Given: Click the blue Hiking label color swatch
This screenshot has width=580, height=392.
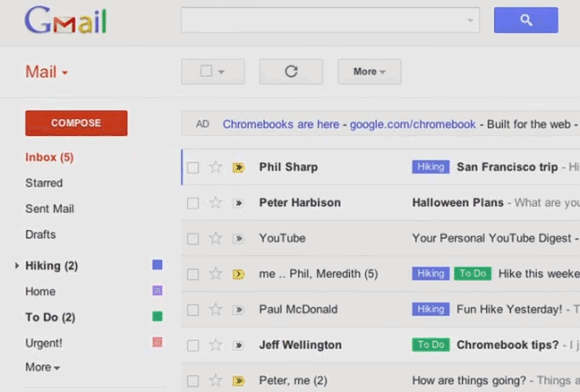Looking at the screenshot, I should (x=157, y=265).
